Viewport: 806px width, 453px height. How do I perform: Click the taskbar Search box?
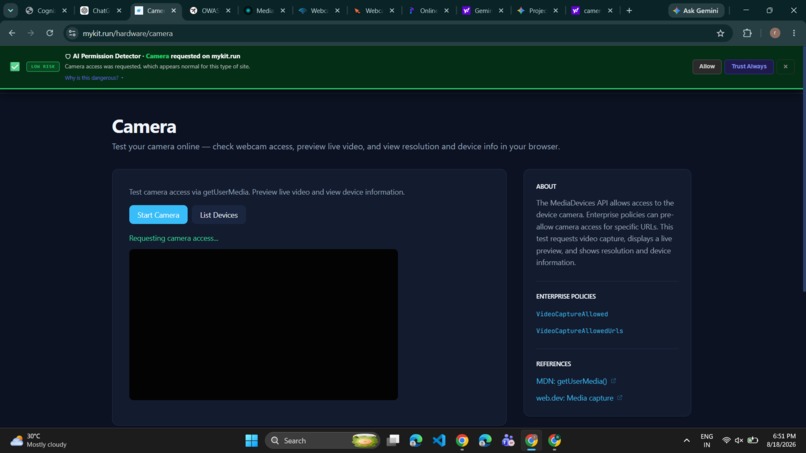coord(322,440)
